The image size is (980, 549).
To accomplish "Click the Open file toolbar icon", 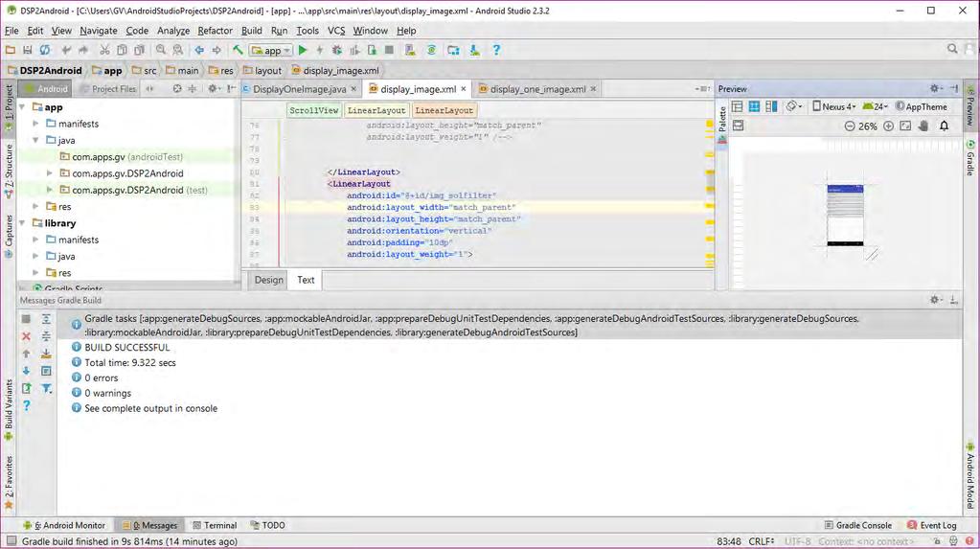I will tap(10, 50).
